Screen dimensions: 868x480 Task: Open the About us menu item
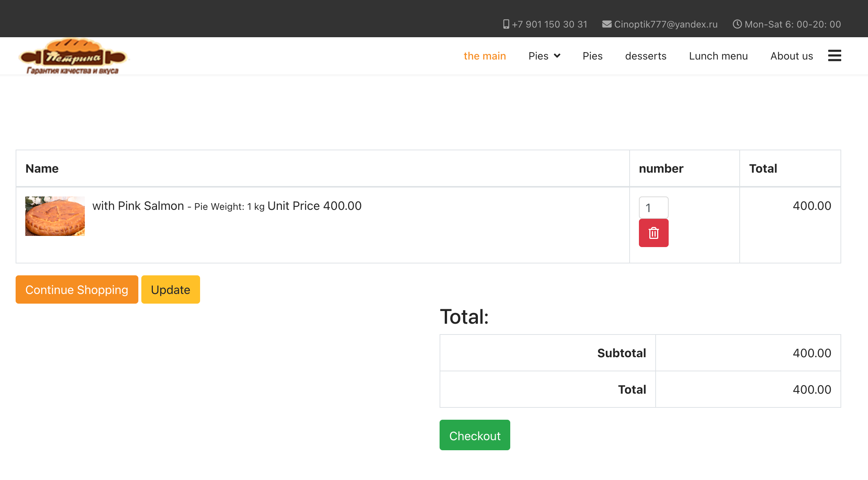[792, 55]
